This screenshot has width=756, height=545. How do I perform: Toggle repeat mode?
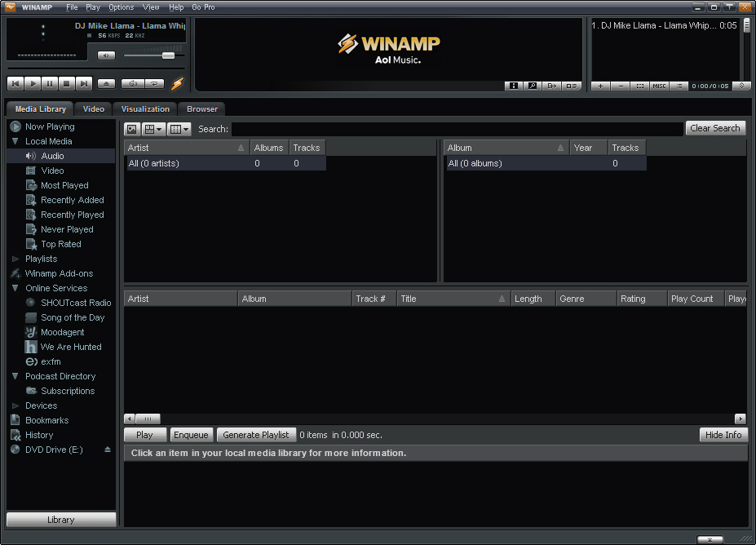pos(153,83)
